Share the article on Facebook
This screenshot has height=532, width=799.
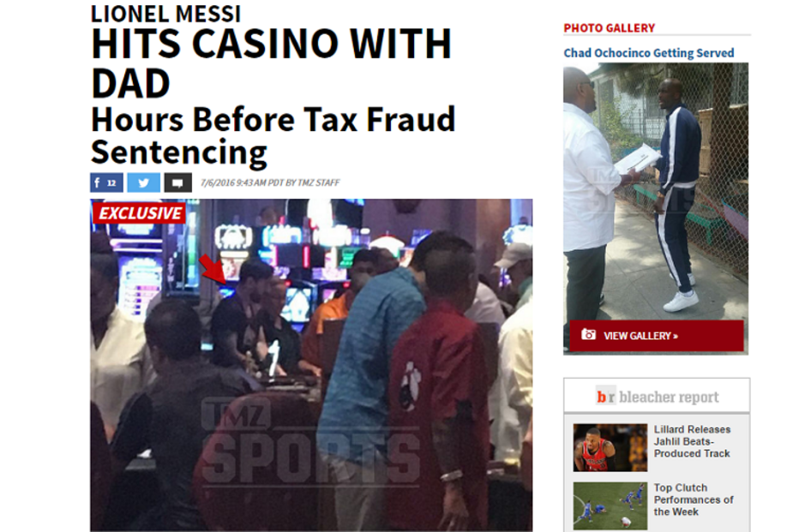tap(106, 182)
